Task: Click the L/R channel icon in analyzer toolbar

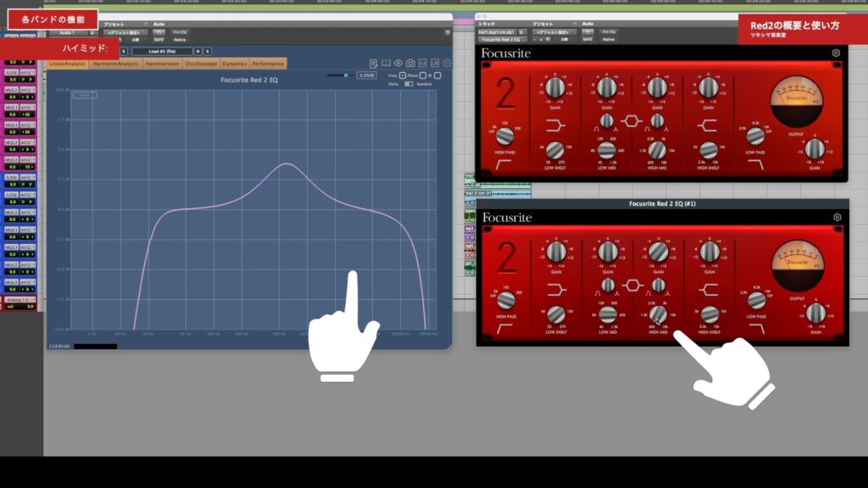Action: (435, 64)
